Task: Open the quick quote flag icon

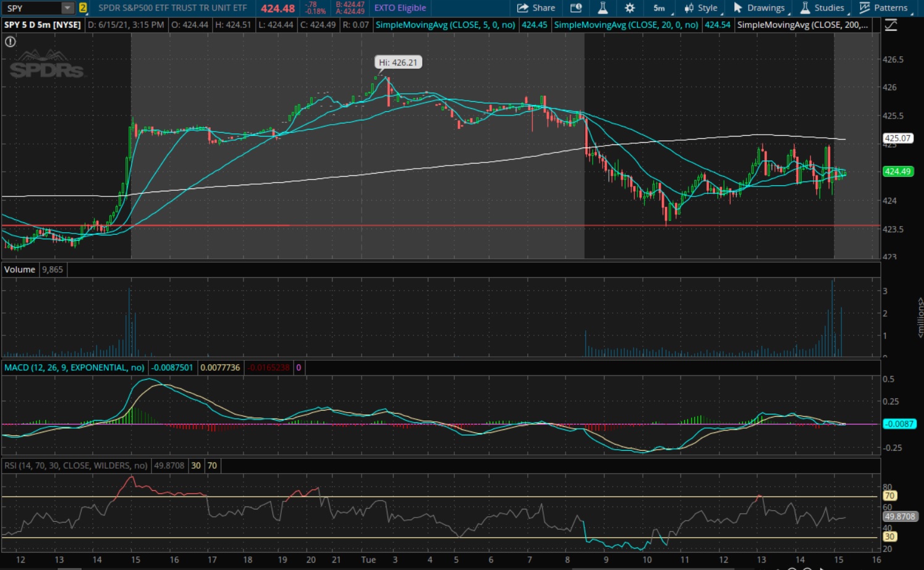Action: tap(576, 8)
